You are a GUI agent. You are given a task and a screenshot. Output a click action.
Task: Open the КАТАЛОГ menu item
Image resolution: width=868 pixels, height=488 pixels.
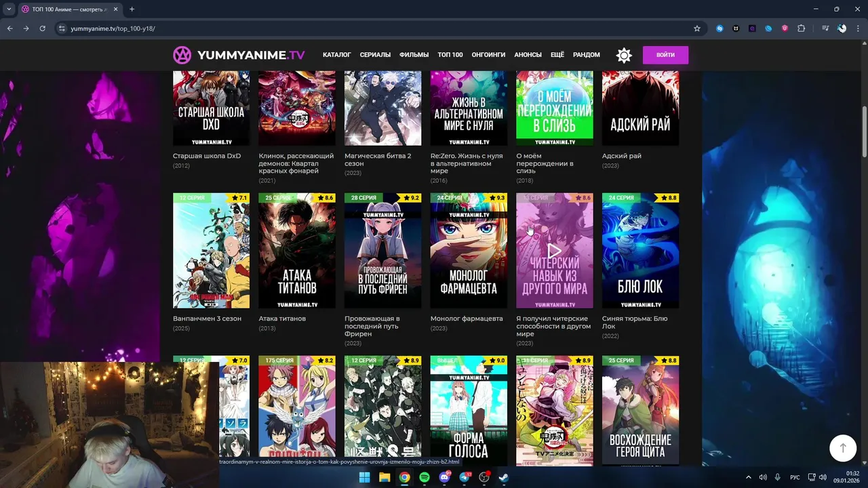337,55
